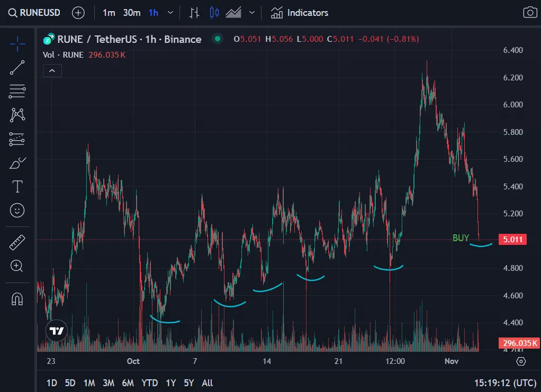Toggle the magnet mode icon
541x392 pixels.
[x=17, y=298]
